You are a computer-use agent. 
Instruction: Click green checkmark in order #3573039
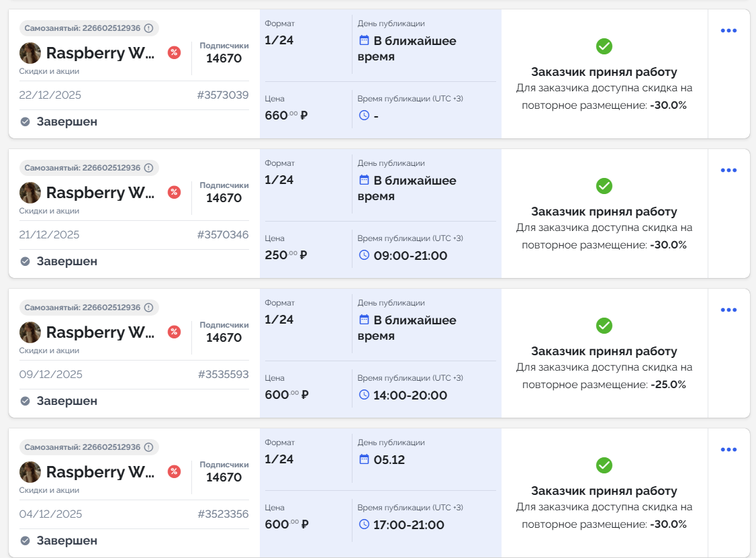coord(604,46)
